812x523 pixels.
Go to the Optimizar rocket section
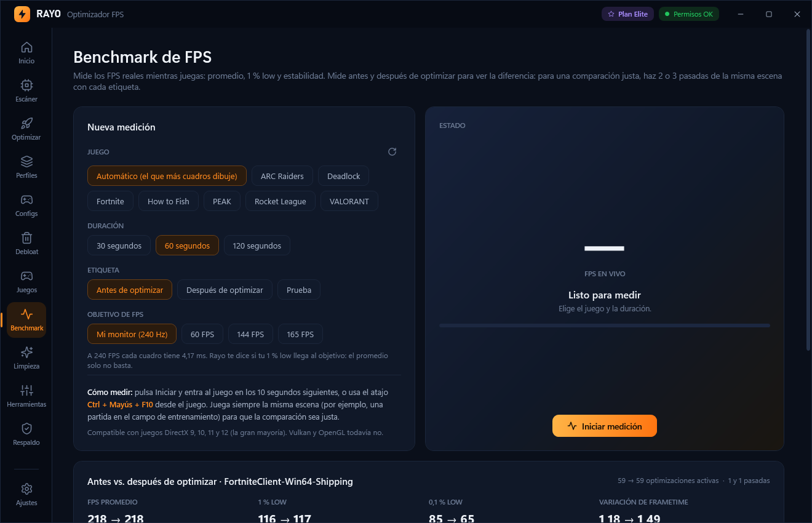(26, 129)
